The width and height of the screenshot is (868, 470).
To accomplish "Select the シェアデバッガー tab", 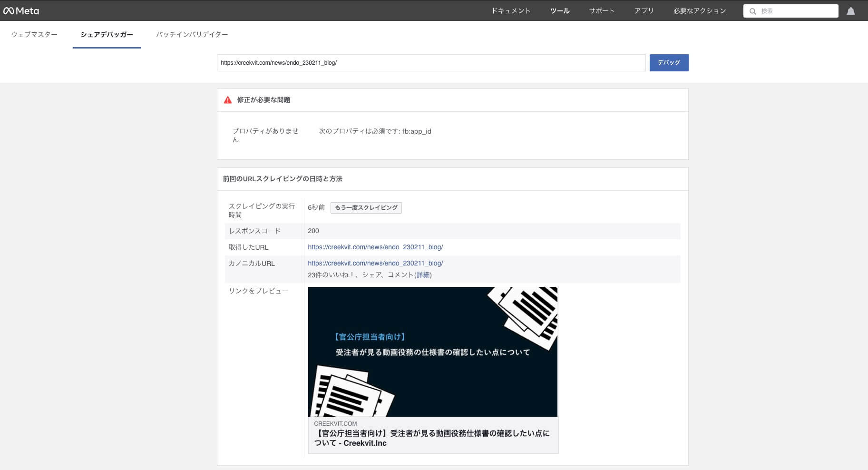I will point(107,34).
